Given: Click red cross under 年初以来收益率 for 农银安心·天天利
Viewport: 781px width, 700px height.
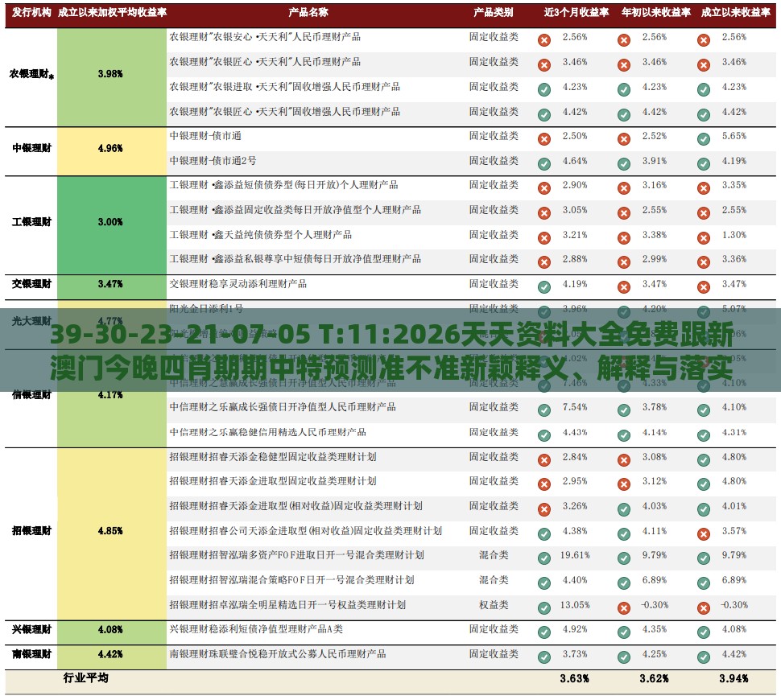Looking at the screenshot, I should tap(624, 40).
